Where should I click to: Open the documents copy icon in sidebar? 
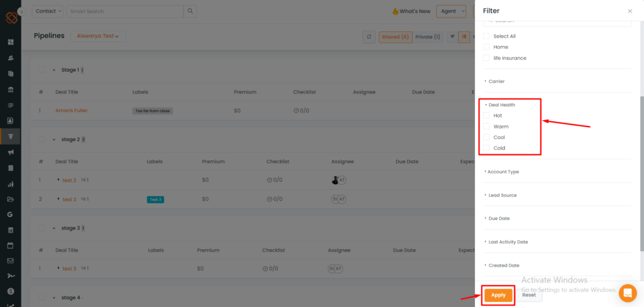(11, 74)
